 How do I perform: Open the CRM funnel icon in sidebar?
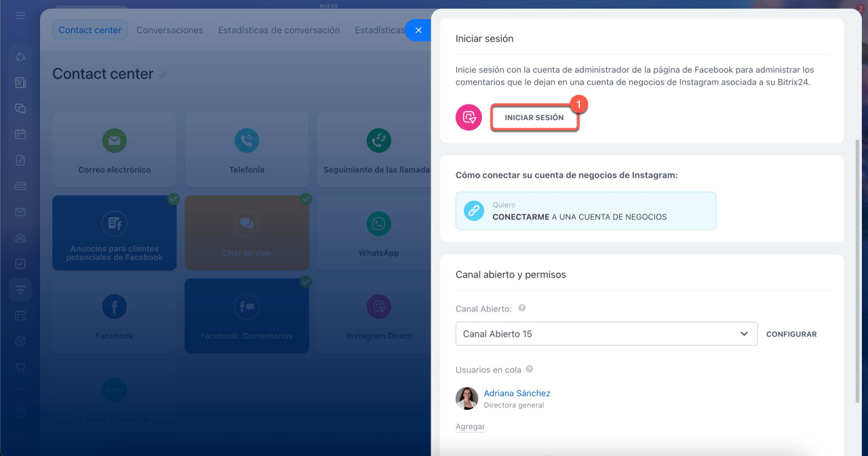tap(20, 290)
